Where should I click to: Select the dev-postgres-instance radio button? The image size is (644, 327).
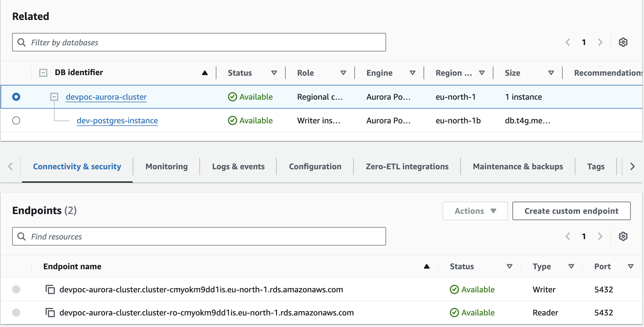point(16,120)
